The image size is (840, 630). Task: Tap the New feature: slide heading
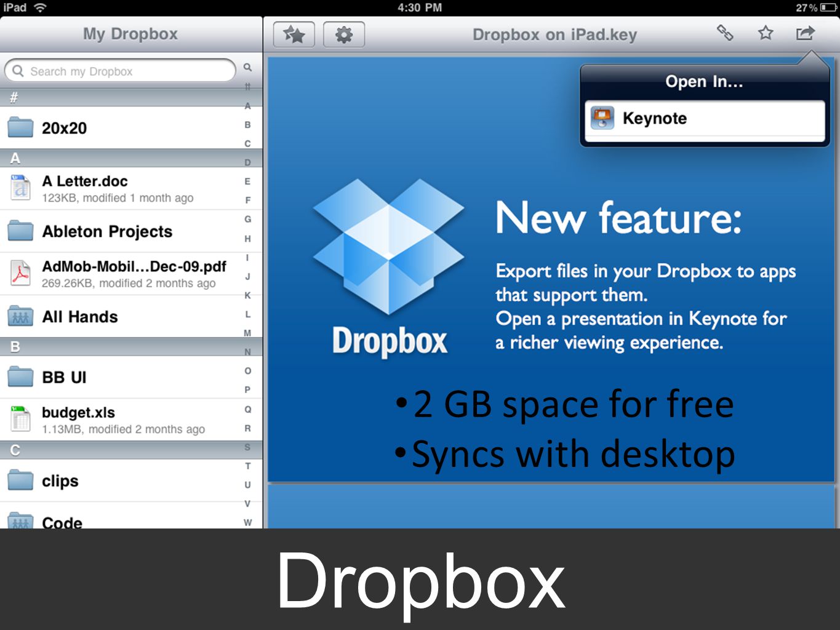pyautogui.click(x=618, y=218)
